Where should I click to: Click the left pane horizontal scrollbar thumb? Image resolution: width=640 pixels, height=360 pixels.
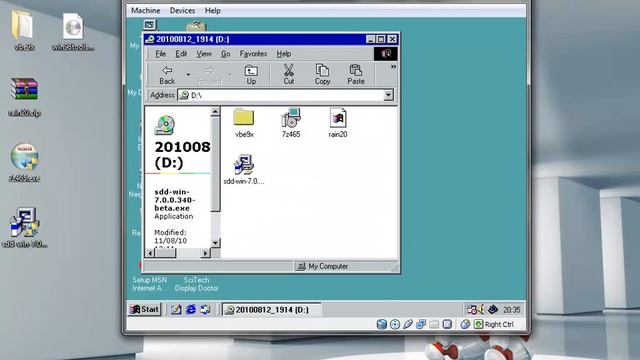pos(165,253)
